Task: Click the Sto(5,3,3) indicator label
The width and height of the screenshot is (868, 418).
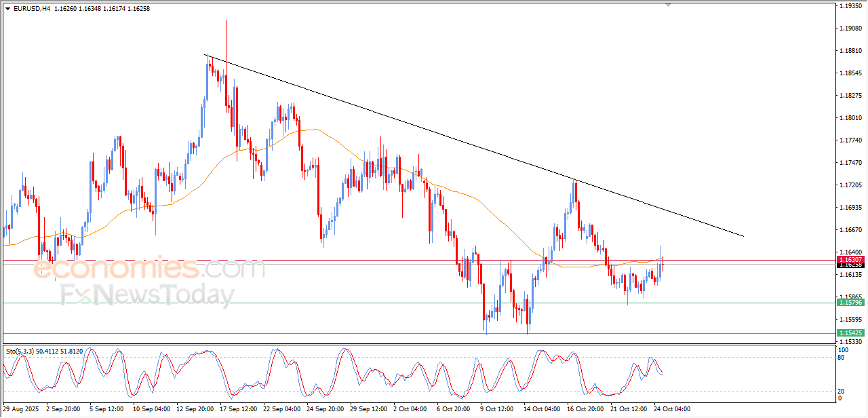Action: pos(22,351)
